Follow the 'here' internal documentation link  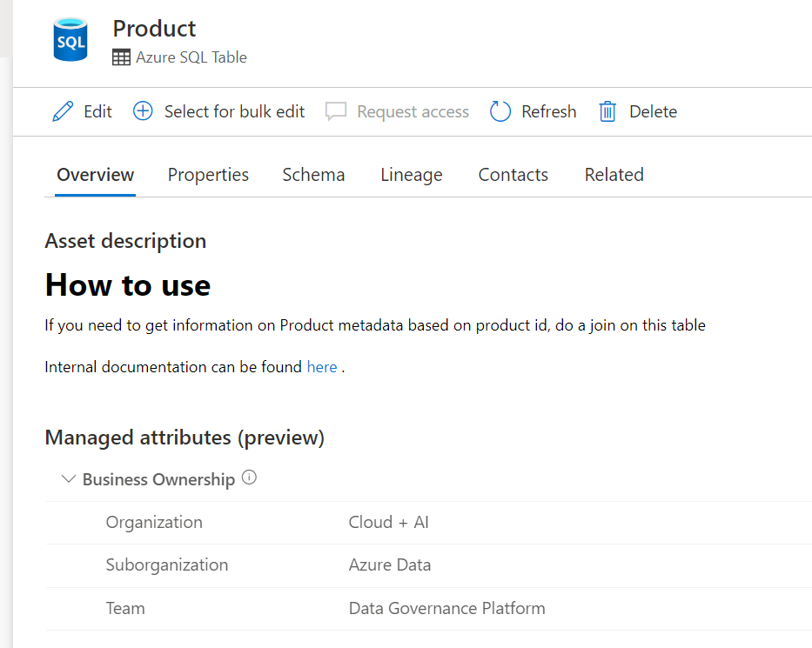[x=321, y=367]
